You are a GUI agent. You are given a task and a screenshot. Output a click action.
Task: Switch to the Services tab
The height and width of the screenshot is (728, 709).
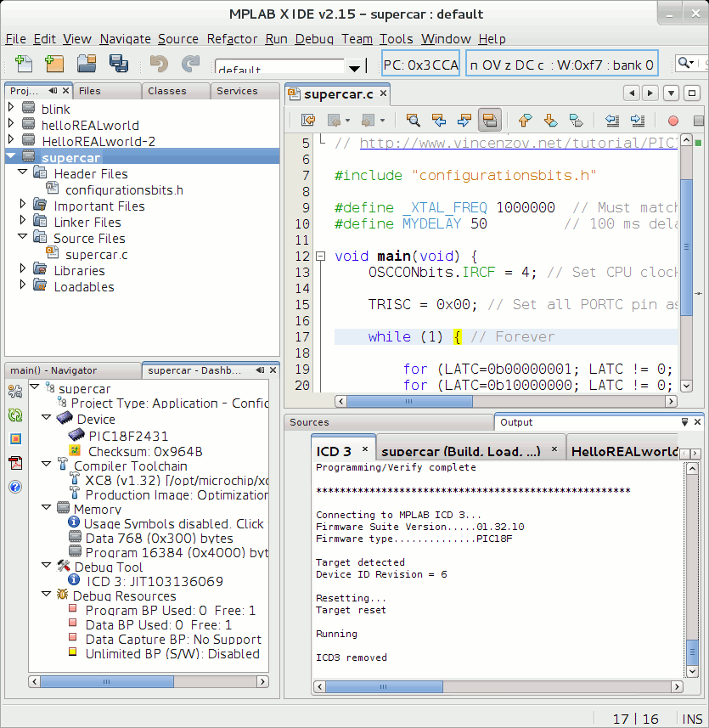245,91
